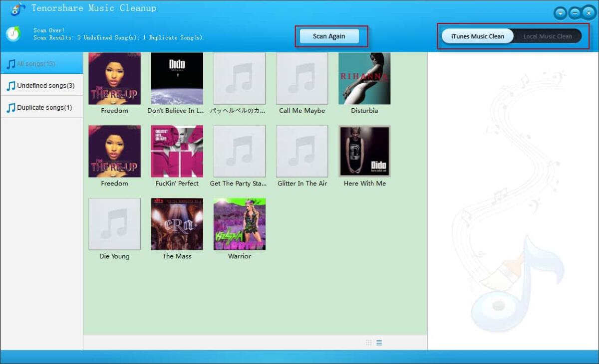Switch to Local Music Clean mode

(x=548, y=36)
